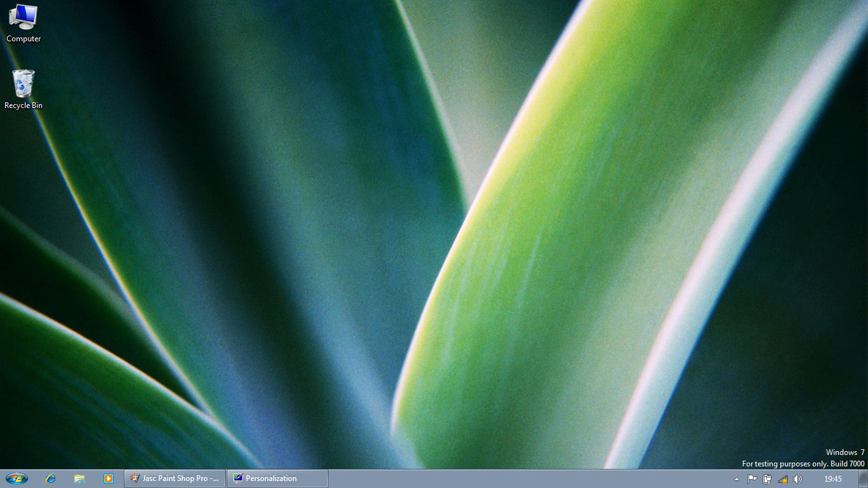Expand hidden notification icons arrow
Screen dimensions: 868x488
[737, 479]
